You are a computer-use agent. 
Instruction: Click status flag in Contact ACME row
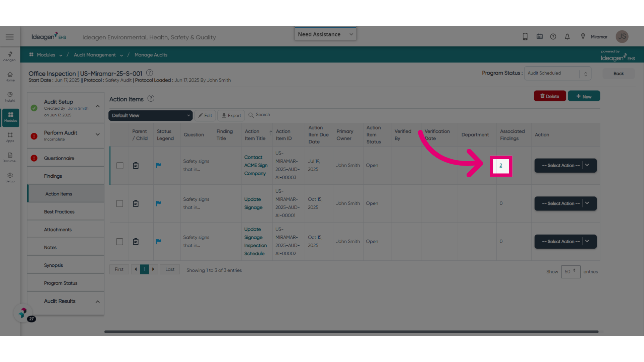click(x=158, y=165)
